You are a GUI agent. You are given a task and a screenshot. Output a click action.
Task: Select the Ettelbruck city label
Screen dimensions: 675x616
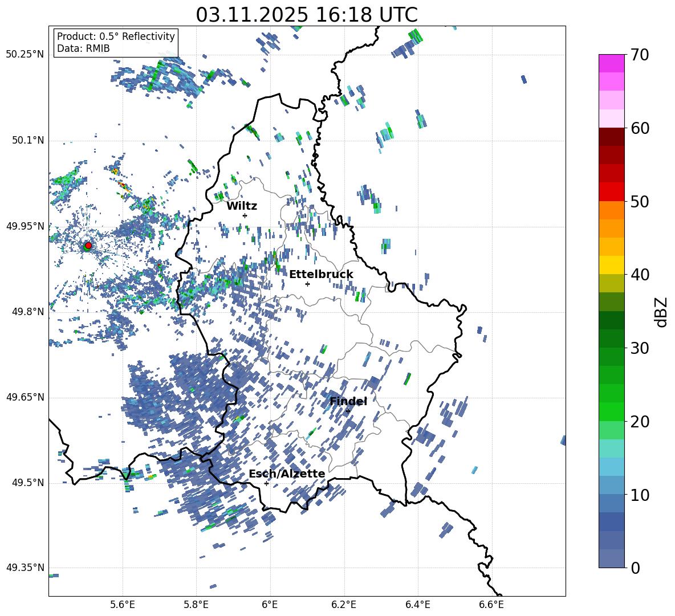pyautogui.click(x=321, y=275)
